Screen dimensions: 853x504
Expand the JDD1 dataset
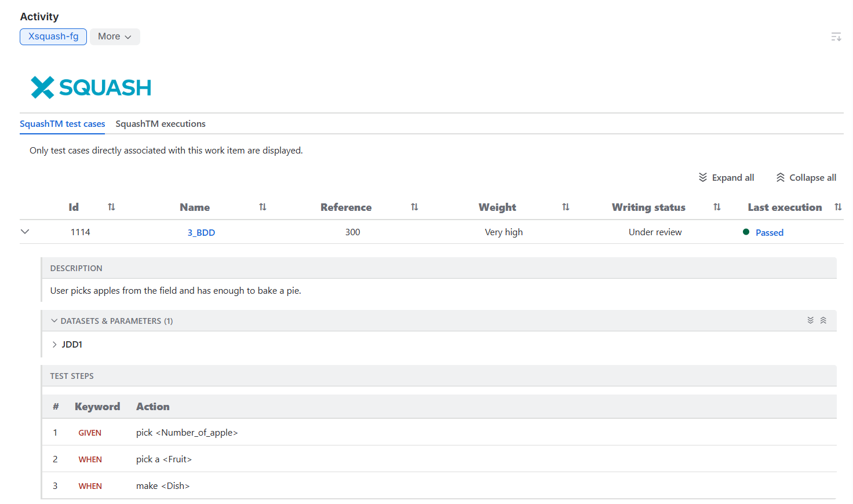point(54,344)
